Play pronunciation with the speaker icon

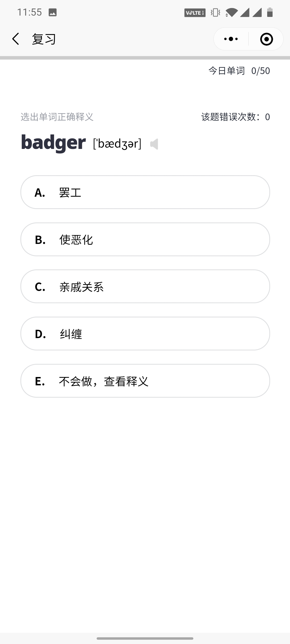coord(154,144)
